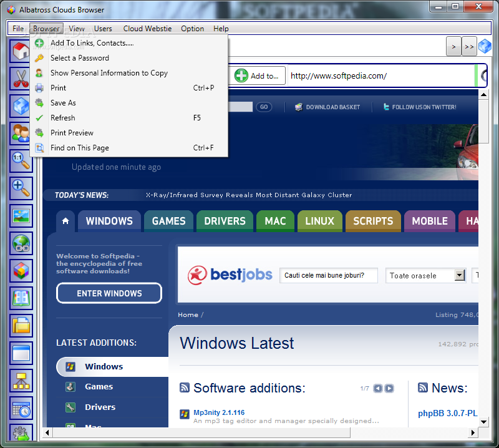The height and width of the screenshot is (448, 499).
Task: Open the Users menu
Action: click(x=103, y=29)
